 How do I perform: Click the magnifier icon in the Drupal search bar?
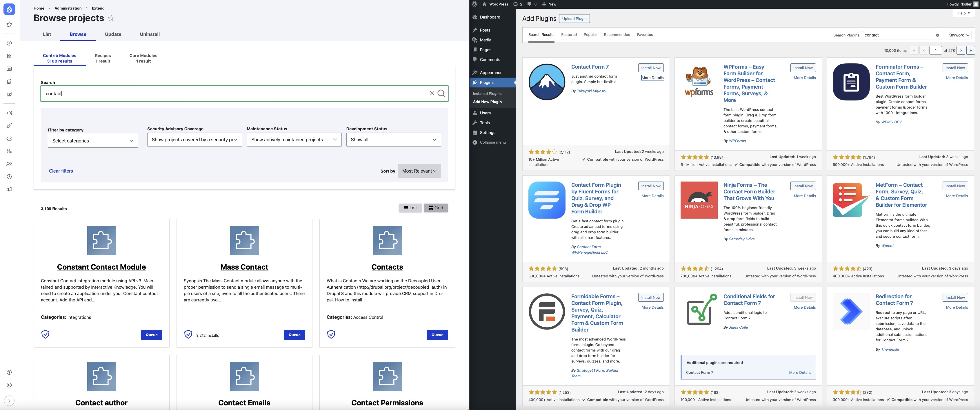441,94
